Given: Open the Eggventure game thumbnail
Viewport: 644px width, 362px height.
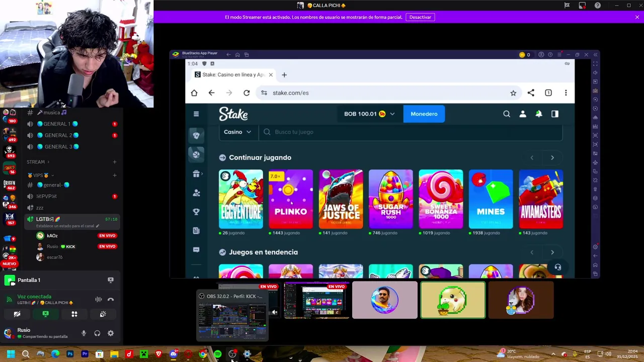Looking at the screenshot, I should pos(241,199).
